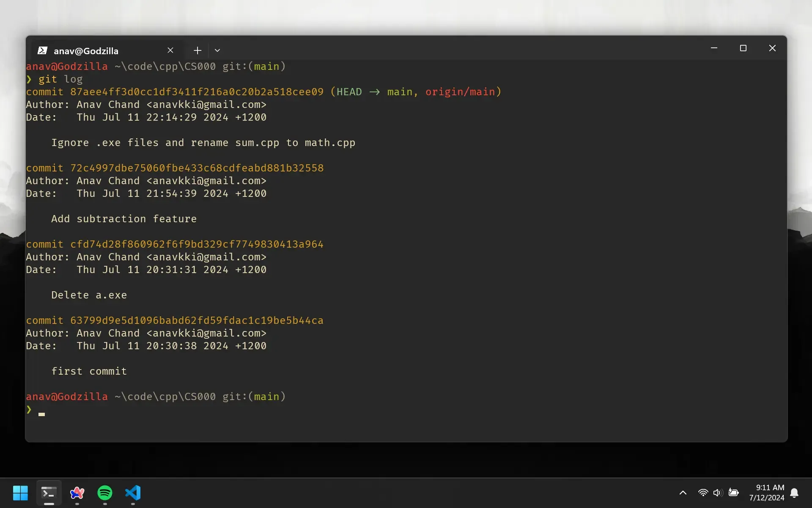Click the battery status icon
This screenshot has width=812, height=508.
point(733,493)
